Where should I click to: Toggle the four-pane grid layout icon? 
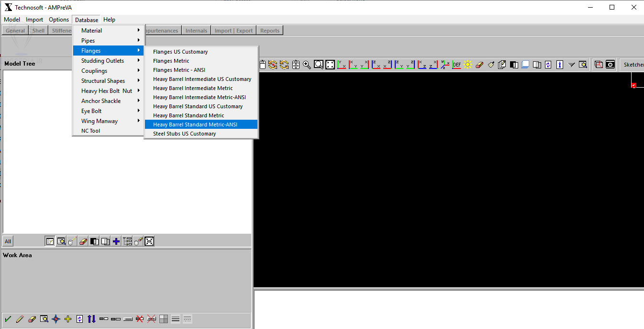click(x=164, y=319)
